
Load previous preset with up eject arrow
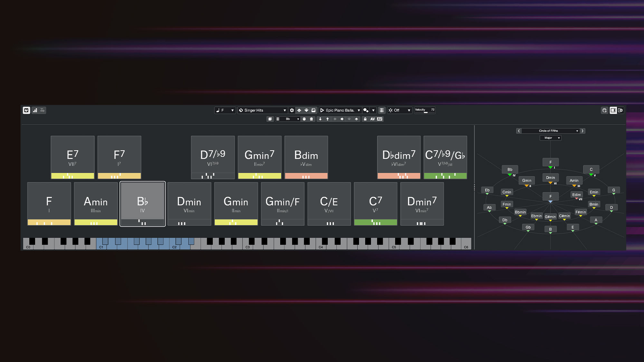299,110
